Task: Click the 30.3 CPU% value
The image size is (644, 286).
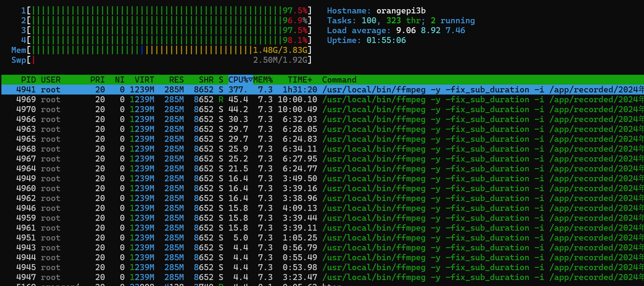Action: click(x=238, y=119)
